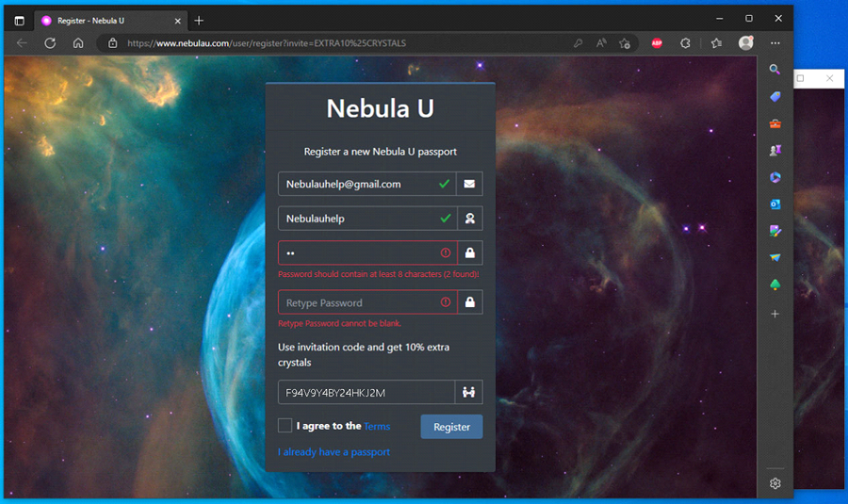Open the sidebar Shopping tag icon
This screenshot has width=848, height=504.
click(x=775, y=96)
